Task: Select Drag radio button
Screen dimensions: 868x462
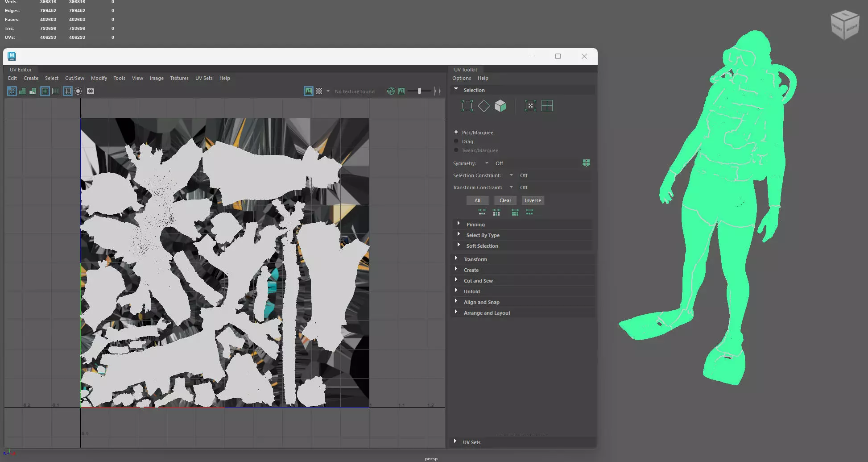Action: pyautogui.click(x=456, y=141)
